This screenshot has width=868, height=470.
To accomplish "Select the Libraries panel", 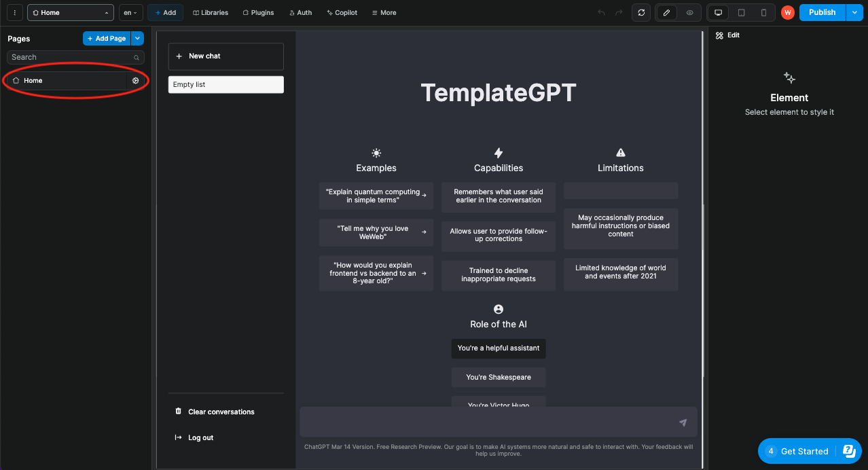I will pos(210,12).
